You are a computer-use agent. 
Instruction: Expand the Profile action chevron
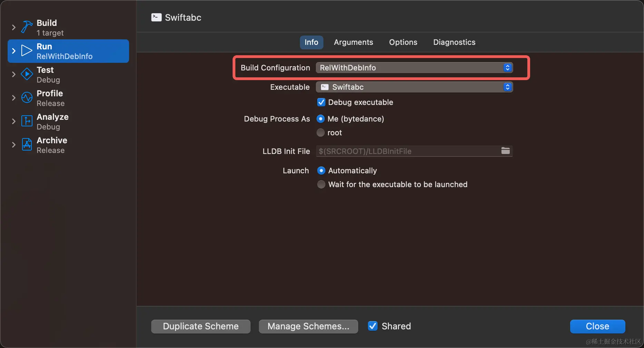(x=14, y=98)
